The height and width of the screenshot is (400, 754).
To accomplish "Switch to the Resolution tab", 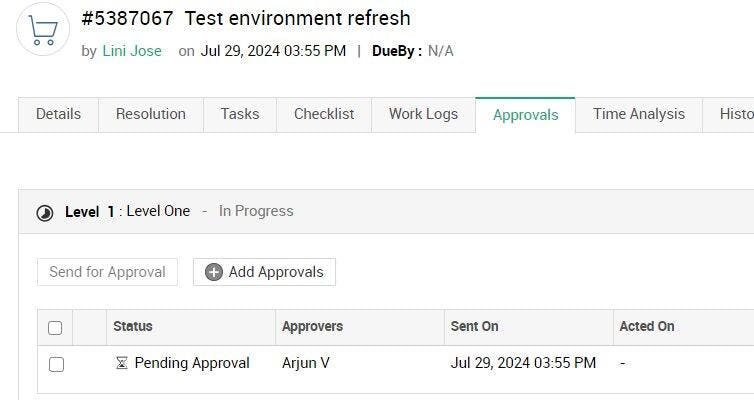I will [x=151, y=114].
